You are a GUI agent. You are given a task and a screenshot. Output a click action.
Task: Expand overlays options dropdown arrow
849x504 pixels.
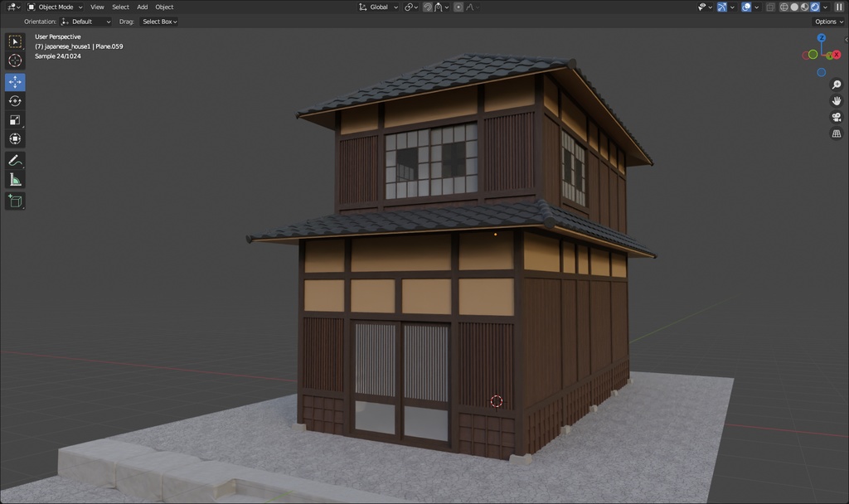[756, 7]
